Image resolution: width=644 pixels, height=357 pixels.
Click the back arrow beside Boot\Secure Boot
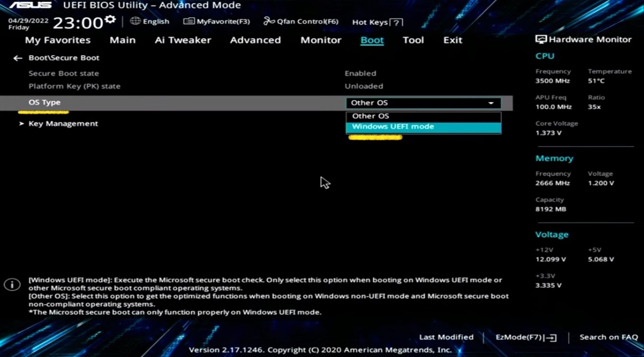[x=18, y=58]
